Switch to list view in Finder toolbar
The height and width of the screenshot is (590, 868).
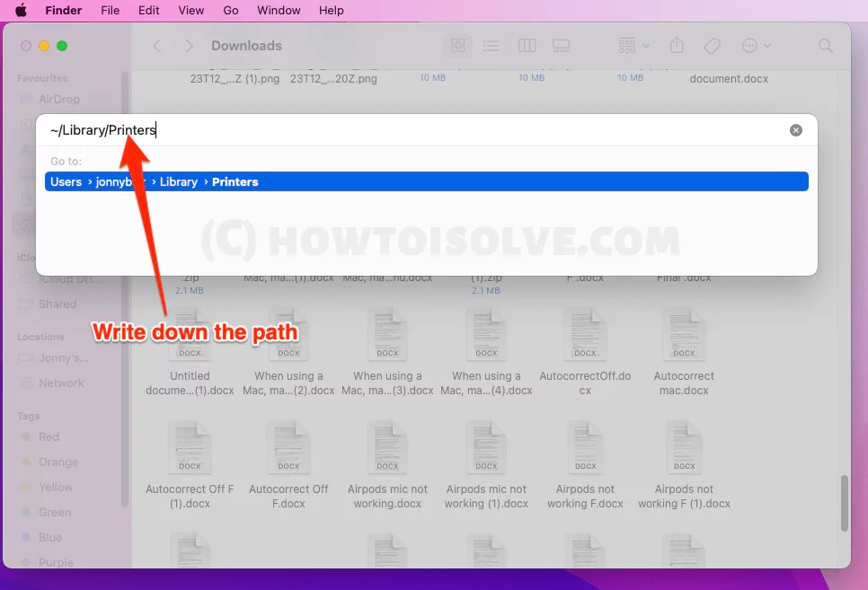tap(491, 45)
